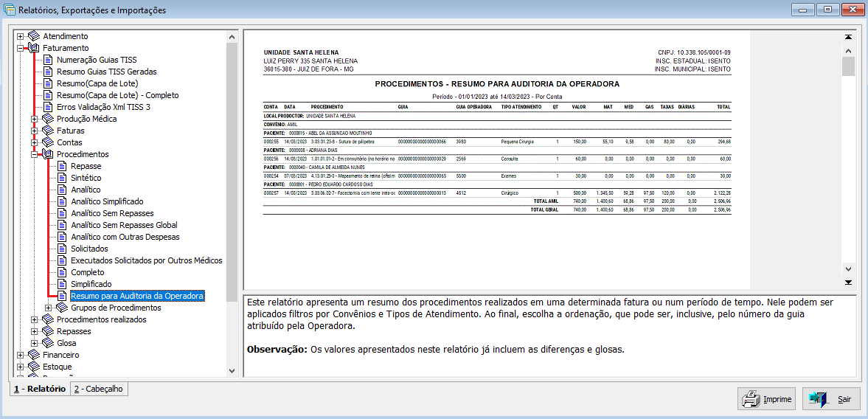Click the report title Procedimentos - Resumo para Auditoria
Viewport: 868px width, 419px height.
496,84
